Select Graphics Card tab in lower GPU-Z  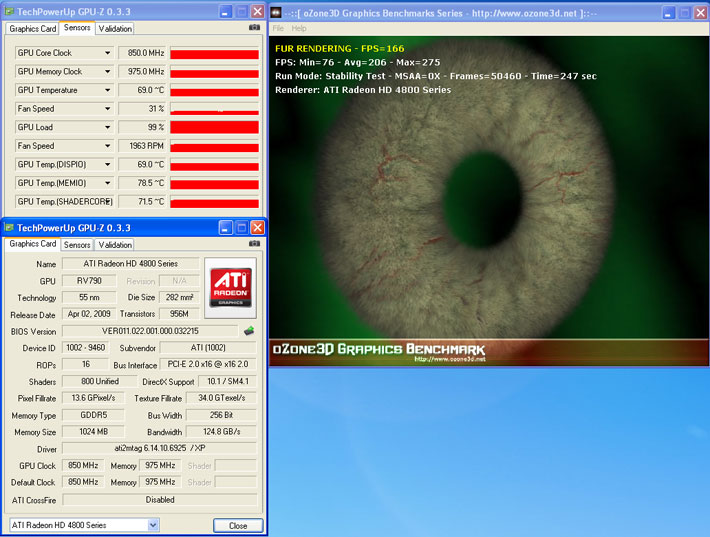33,244
